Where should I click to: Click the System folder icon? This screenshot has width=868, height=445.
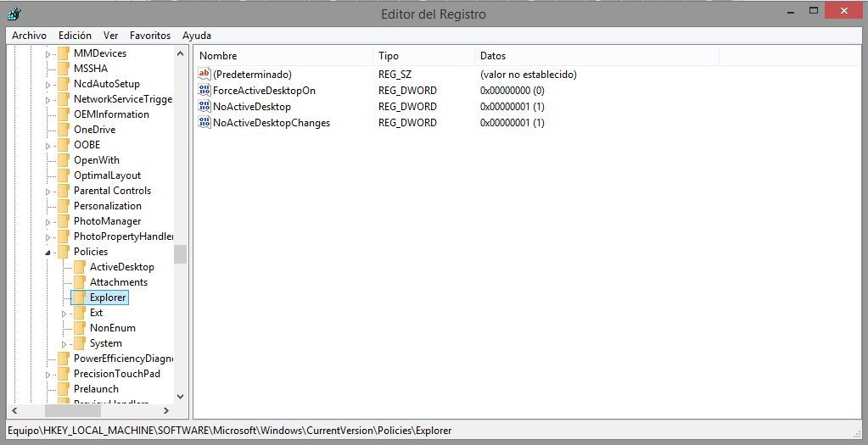click(80, 343)
